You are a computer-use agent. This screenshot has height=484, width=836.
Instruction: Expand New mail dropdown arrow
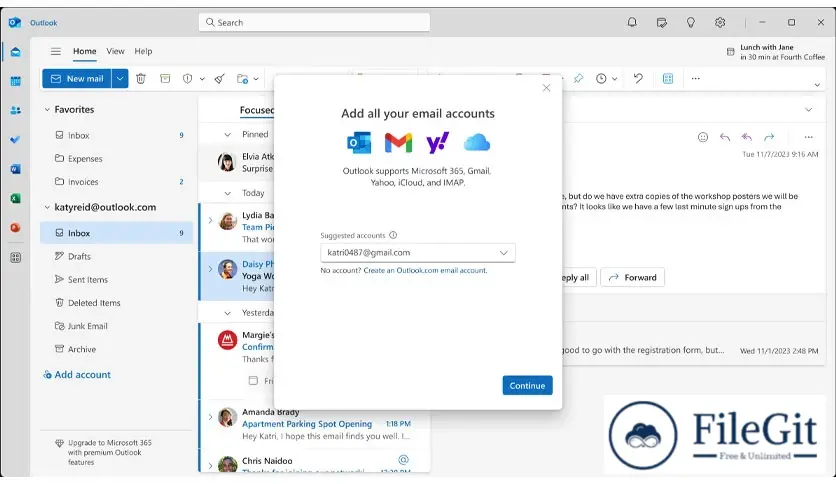tap(120, 79)
